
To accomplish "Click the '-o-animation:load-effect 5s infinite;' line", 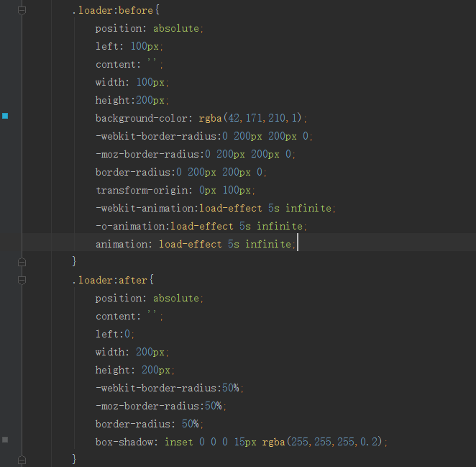I will coord(201,227).
